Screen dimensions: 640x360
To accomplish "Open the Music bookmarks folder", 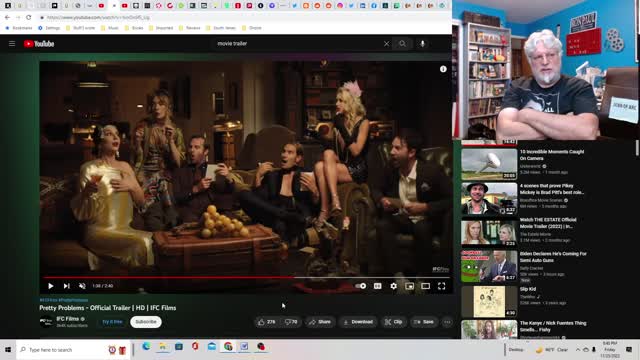I will pyautogui.click(x=109, y=28).
